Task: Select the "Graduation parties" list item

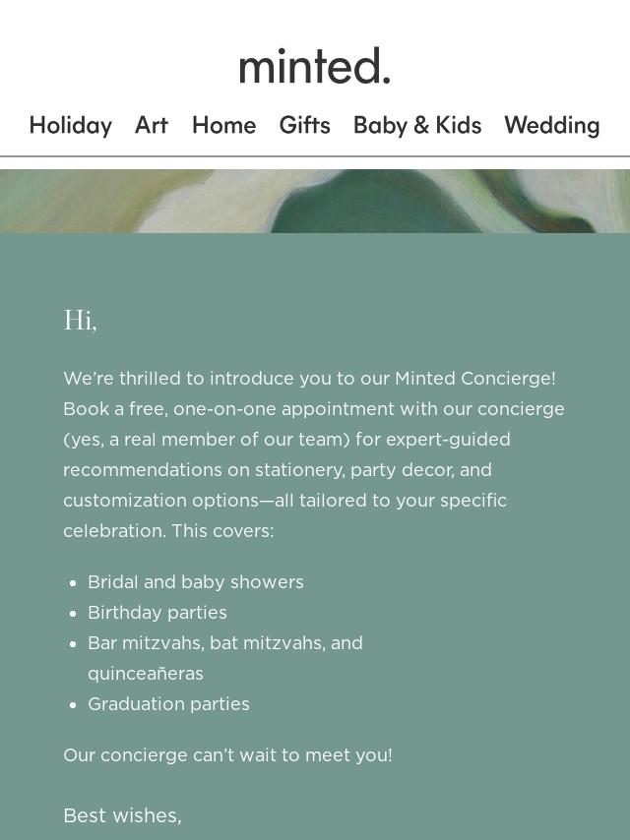Action: [x=168, y=704]
